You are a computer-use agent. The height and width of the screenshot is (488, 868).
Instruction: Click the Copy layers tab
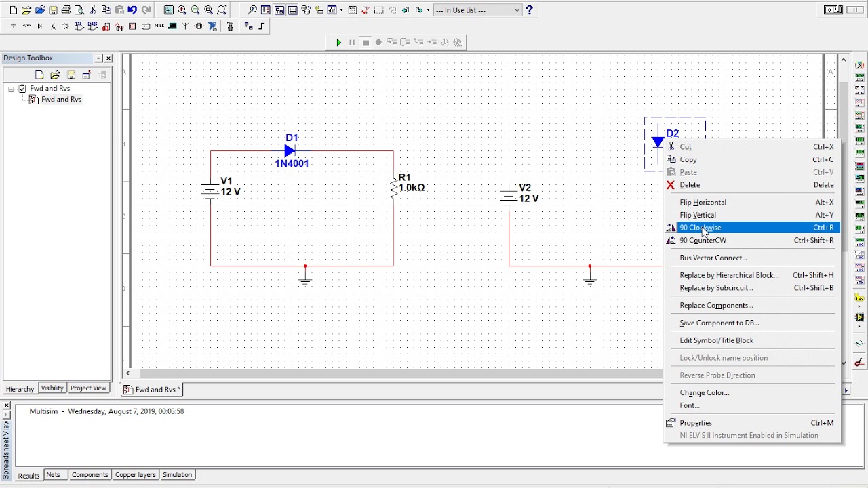click(x=135, y=475)
